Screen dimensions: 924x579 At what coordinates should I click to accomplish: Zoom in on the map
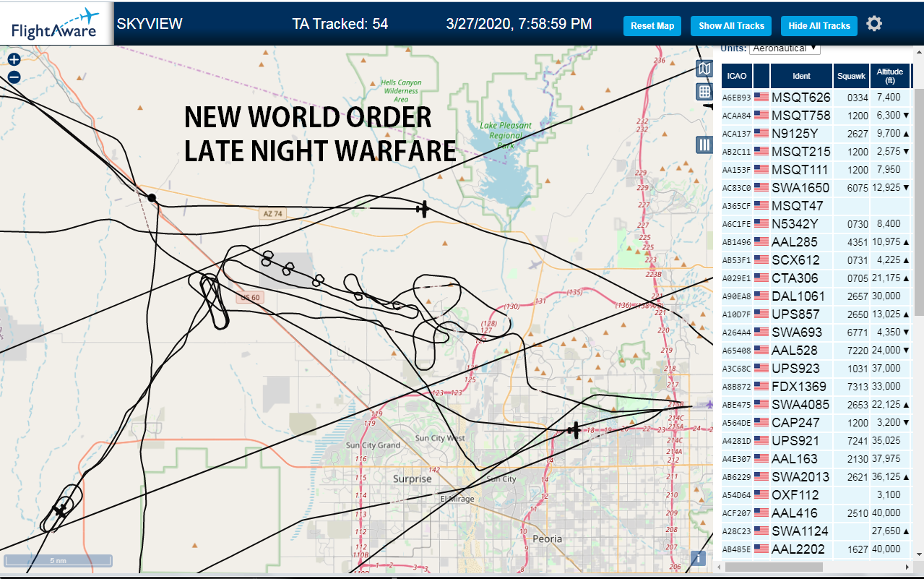(14, 60)
